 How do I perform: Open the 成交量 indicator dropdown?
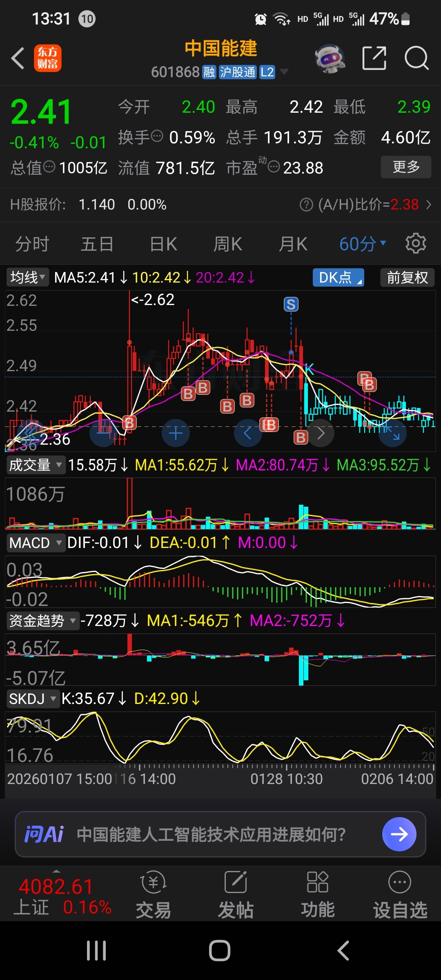tap(36, 465)
